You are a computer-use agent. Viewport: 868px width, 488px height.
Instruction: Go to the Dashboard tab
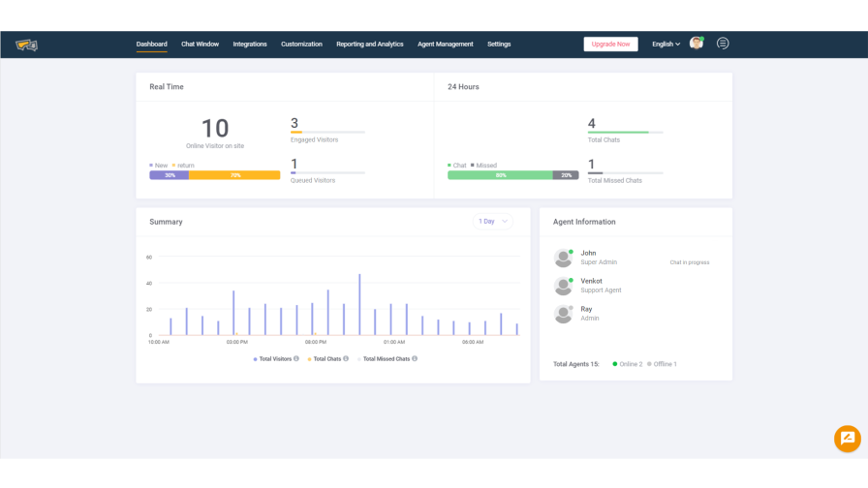(152, 45)
